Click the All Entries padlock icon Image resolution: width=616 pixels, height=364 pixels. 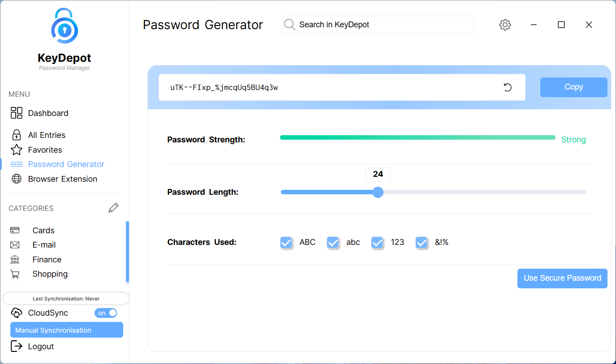coord(17,135)
